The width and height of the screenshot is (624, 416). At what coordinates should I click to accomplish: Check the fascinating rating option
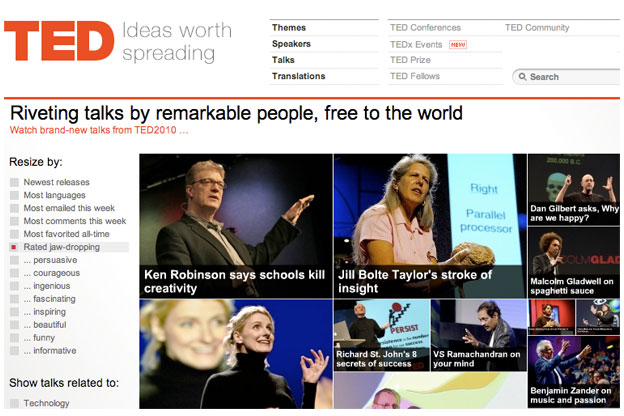click(14, 299)
